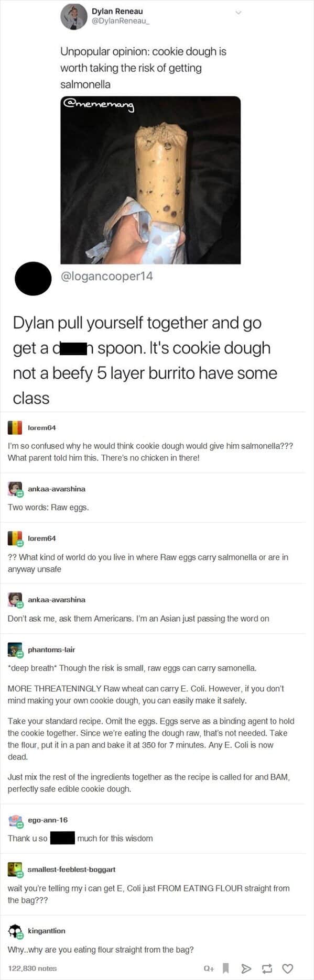Click kingantlion's avatar icon
The image size is (314, 980).
[x=15, y=931]
